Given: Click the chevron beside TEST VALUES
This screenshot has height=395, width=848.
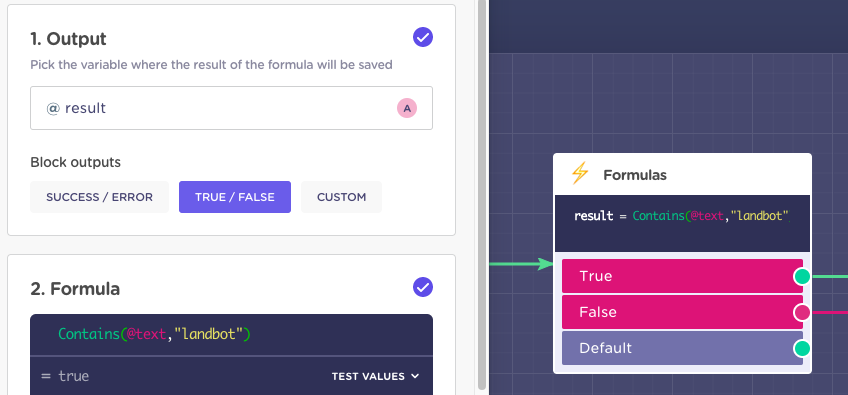Looking at the screenshot, I should (x=415, y=376).
